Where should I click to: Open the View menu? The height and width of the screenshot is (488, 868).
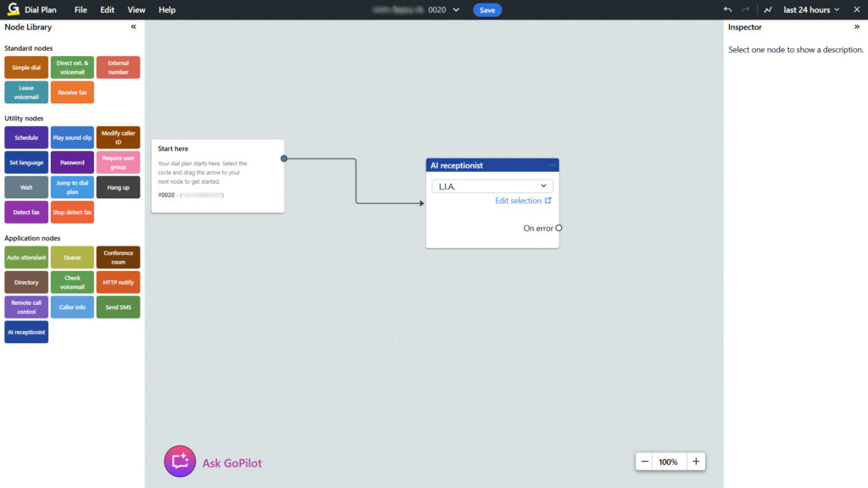point(136,10)
